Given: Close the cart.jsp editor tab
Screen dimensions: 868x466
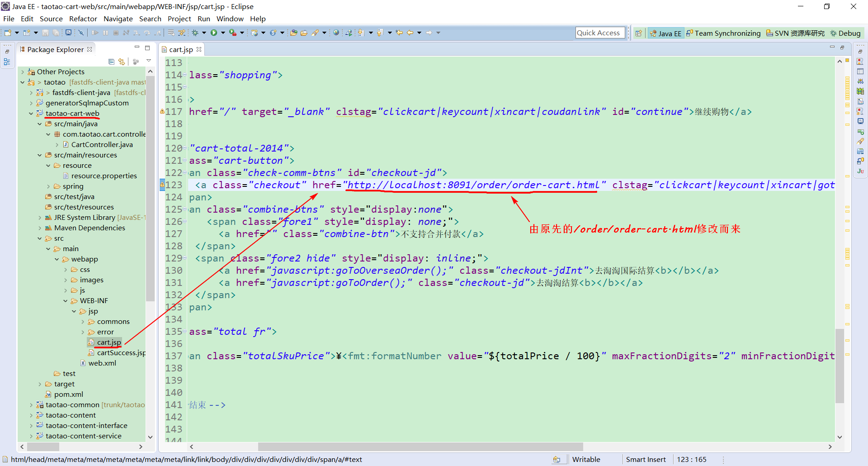Looking at the screenshot, I should (x=199, y=49).
